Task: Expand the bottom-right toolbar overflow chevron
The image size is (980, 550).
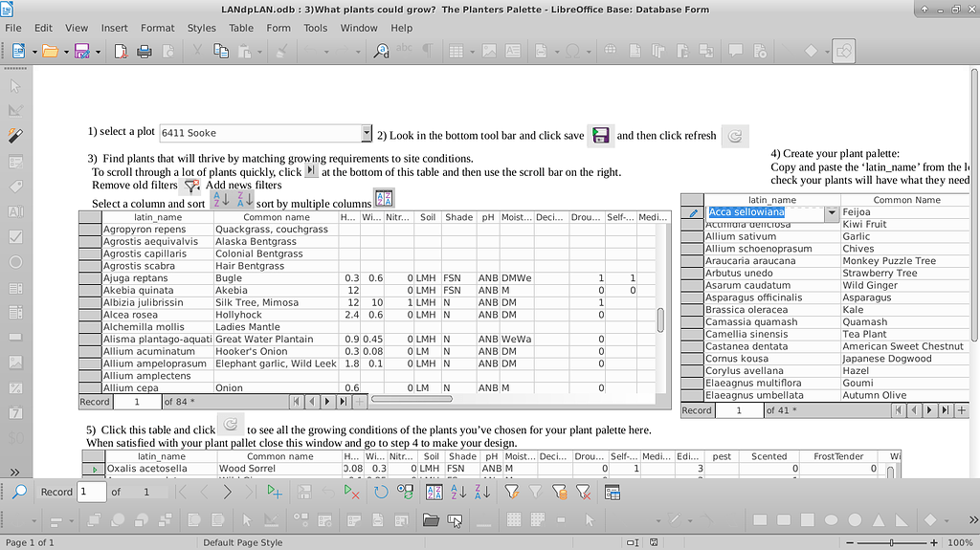Action: (973, 520)
